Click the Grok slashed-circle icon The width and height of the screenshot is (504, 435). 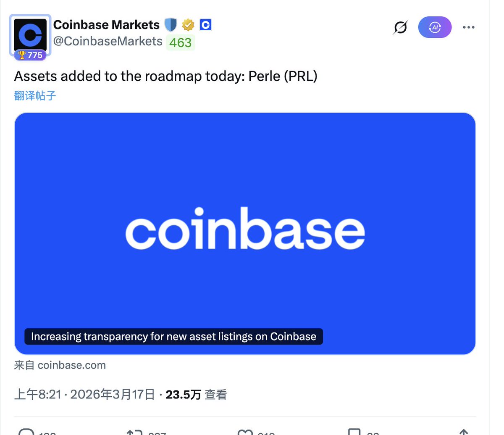400,28
